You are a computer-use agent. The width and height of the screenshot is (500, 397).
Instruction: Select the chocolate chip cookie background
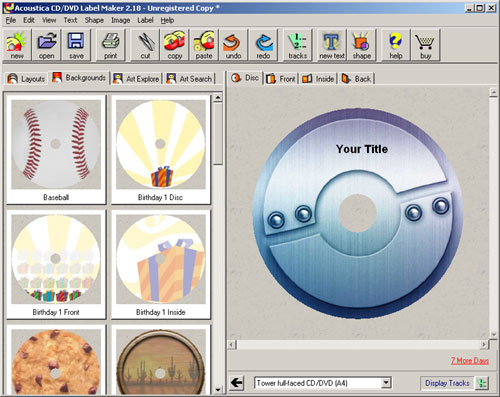pyautogui.click(x=56, y=360)
